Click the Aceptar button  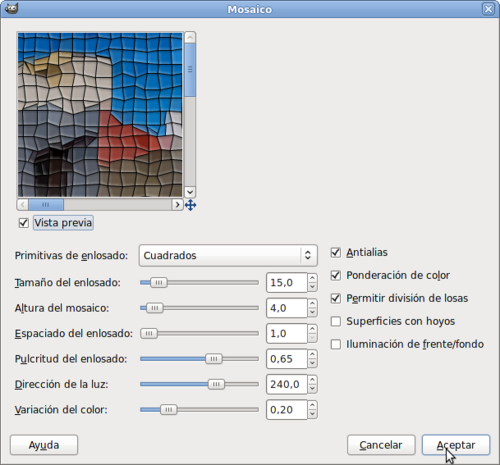456,445
